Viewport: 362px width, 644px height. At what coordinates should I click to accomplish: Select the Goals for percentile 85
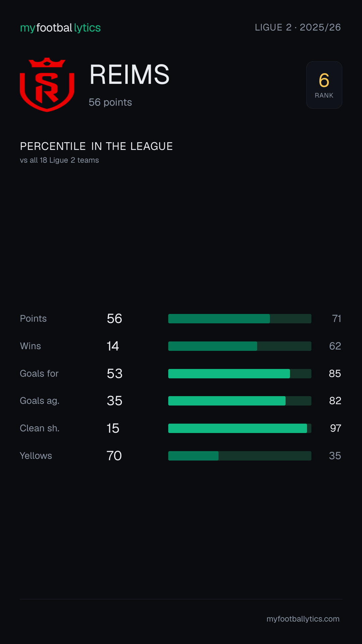(x=335, y=374)
